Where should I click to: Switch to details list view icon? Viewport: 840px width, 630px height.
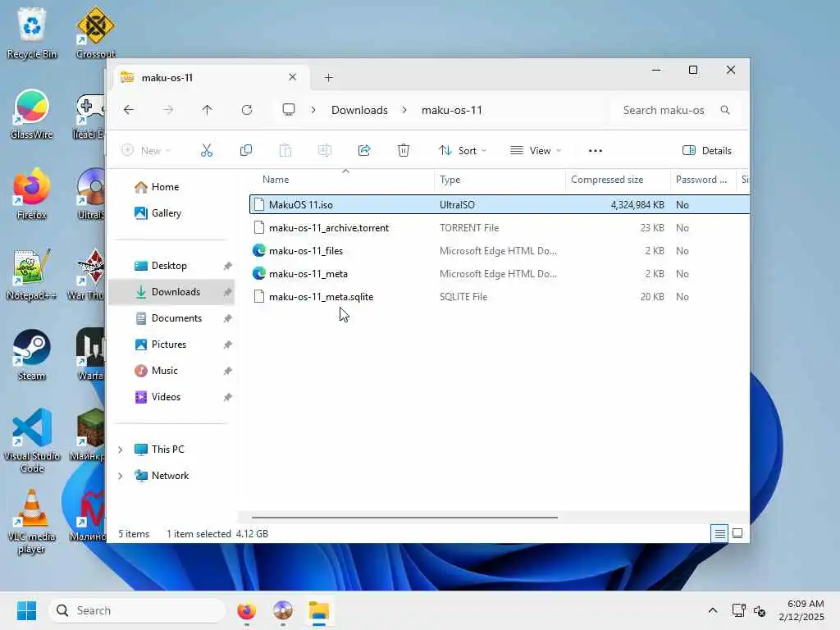click(720, 533)
